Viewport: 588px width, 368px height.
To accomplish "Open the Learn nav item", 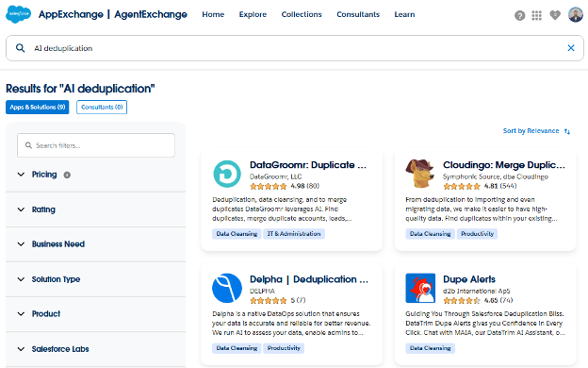I will [404, 14].
